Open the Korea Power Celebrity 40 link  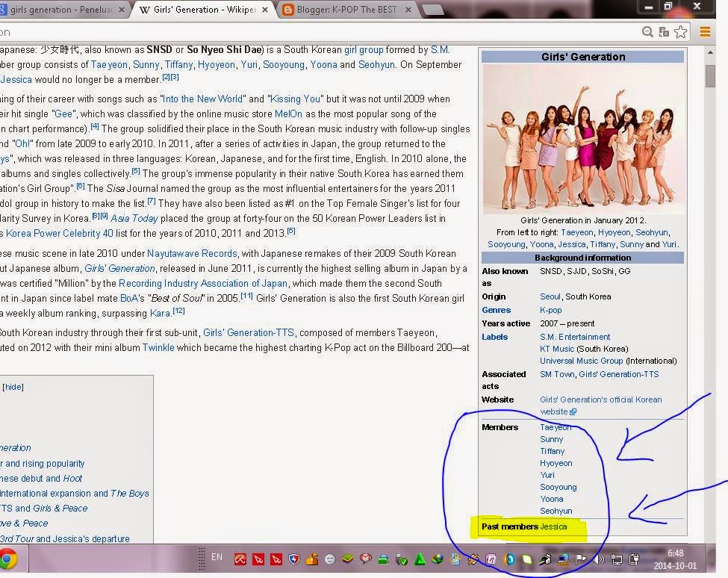(x=60, y=233)
